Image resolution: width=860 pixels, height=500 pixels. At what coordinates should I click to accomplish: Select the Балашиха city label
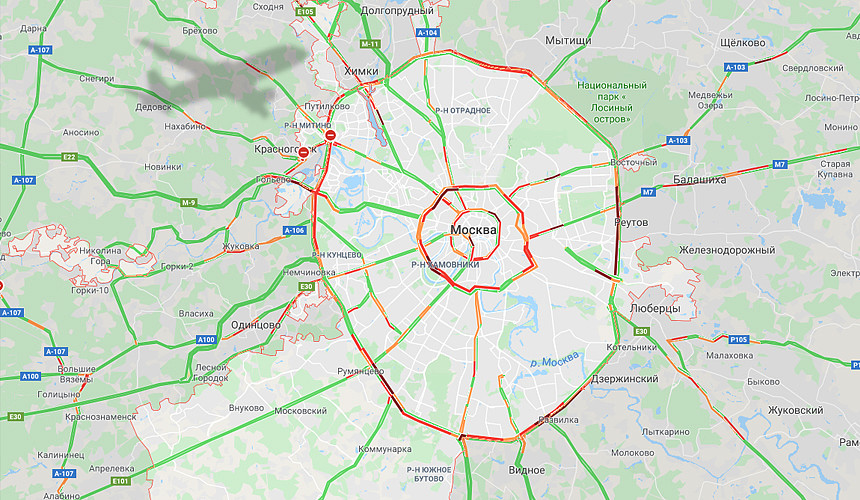point(699,179)
